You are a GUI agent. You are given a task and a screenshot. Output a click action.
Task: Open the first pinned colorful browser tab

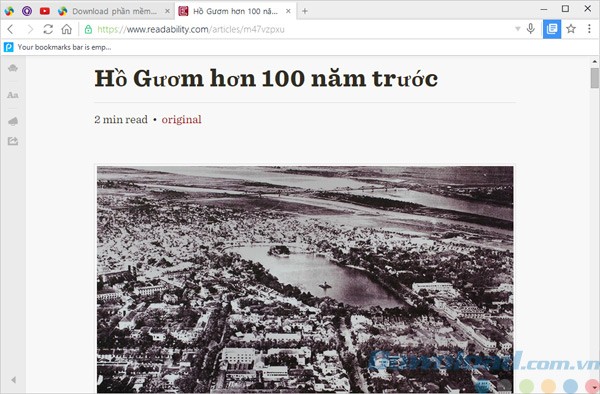[9, 11]
